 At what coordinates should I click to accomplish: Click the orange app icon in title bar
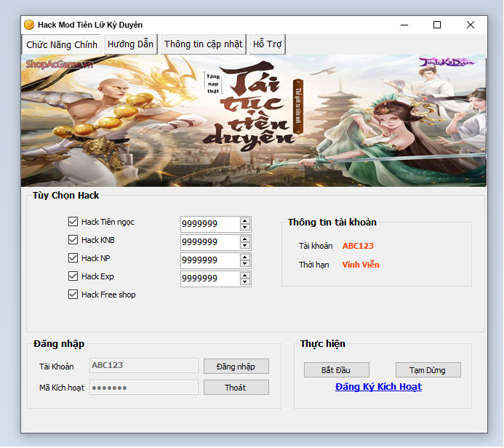pos(29,25)
